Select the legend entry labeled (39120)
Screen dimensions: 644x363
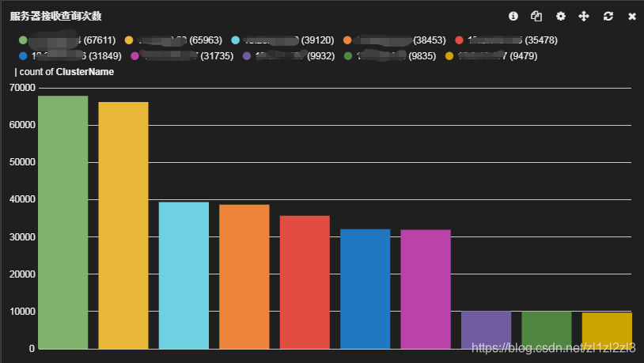[x=283, y=40]
